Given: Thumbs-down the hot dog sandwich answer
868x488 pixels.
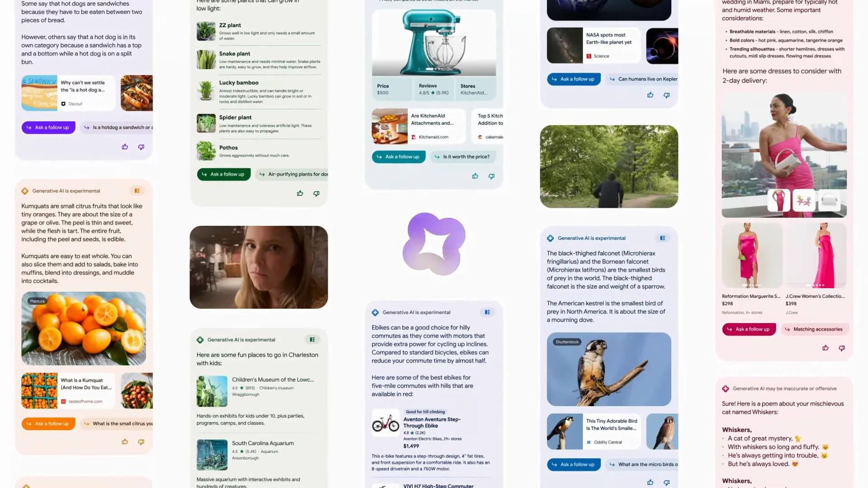Looking at the screenshot, I should [141, 147].
